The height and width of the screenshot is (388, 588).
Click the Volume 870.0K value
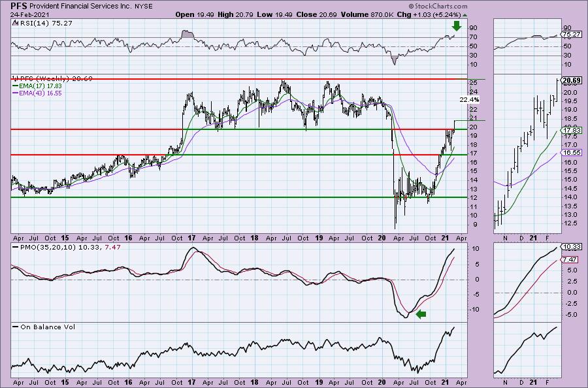tap(367, 14)
